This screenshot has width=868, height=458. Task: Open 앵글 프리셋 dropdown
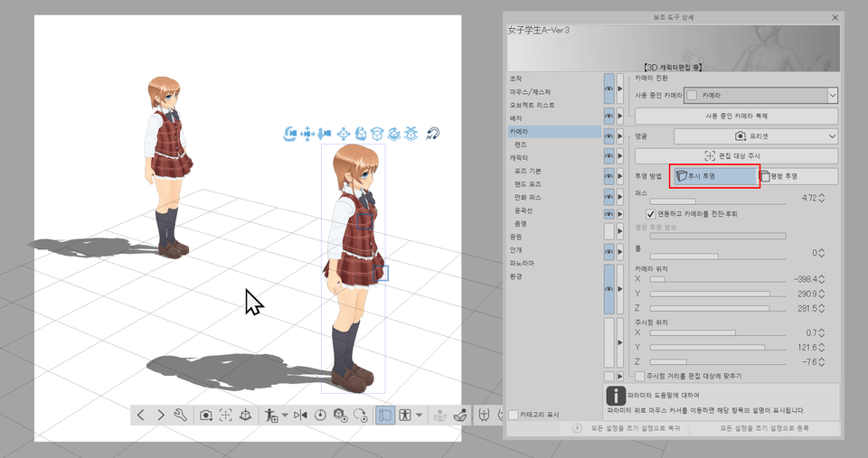coord(756,136)
